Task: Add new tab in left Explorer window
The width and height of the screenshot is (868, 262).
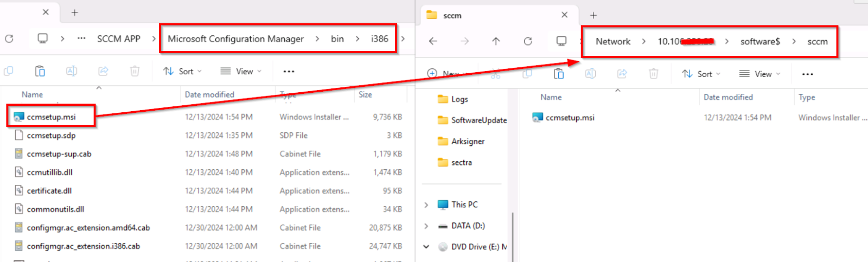Action: tap(75, 12)
